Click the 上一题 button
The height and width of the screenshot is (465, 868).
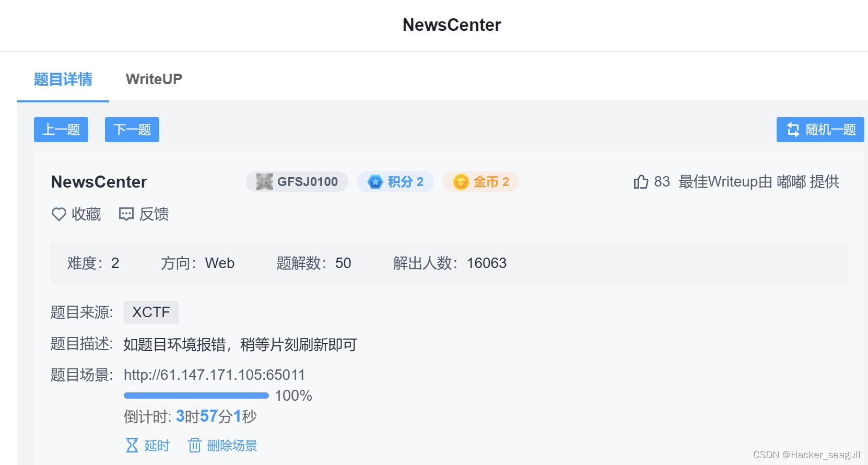click(x=61, y=129)
